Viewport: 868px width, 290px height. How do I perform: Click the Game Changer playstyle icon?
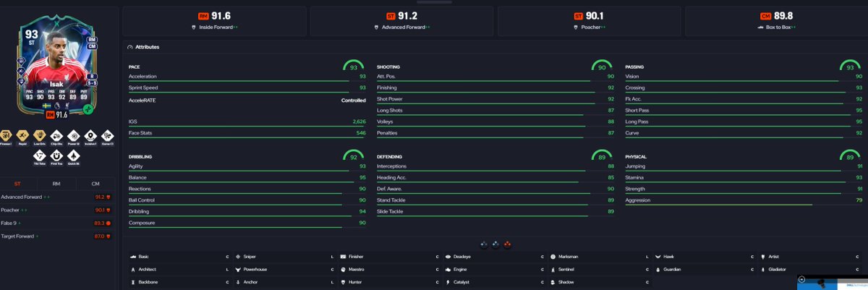point(107,135)
